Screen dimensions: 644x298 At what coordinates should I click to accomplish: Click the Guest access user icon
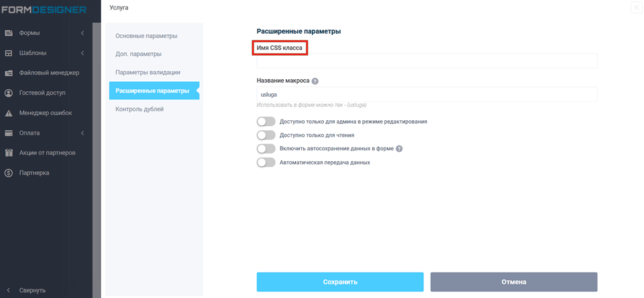[9, 93]
